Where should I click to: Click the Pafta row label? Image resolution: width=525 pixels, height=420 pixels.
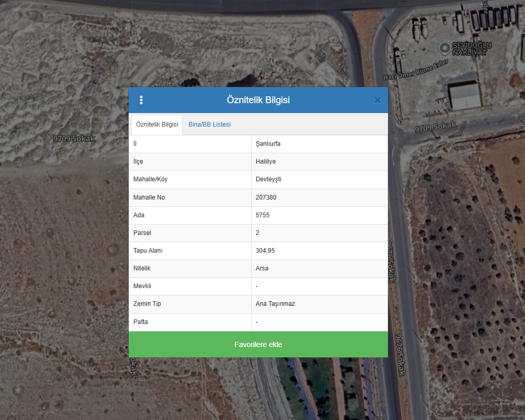click(x=141, y=322)
